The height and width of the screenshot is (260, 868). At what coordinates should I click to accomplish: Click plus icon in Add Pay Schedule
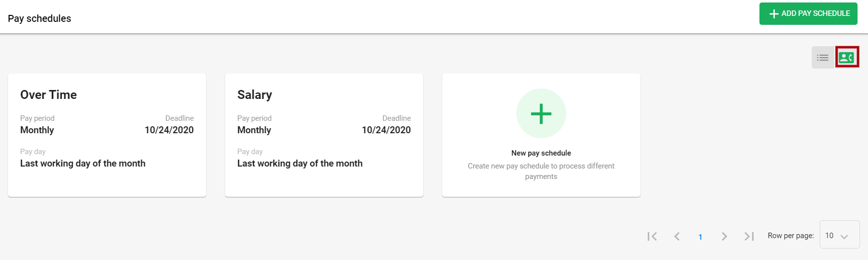click(x=774, y=14)
